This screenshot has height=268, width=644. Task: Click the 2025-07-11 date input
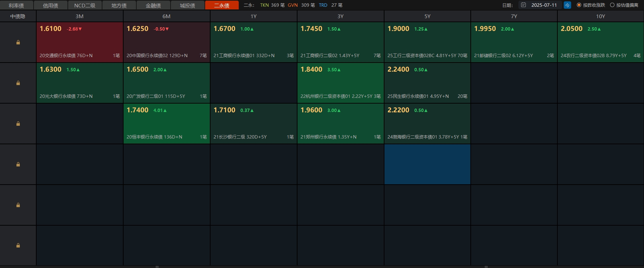pos(544,5)
